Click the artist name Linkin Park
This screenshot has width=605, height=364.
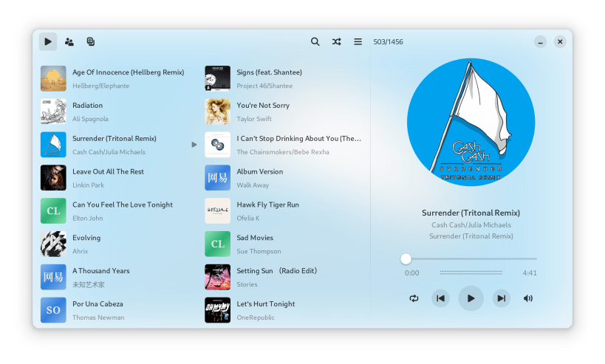(89, 185)
